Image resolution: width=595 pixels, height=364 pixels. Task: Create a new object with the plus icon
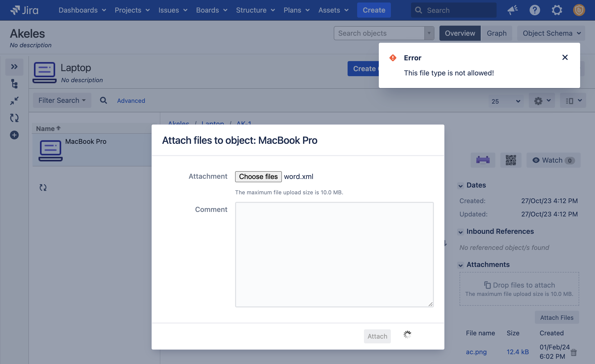click(x=14, y=135)
